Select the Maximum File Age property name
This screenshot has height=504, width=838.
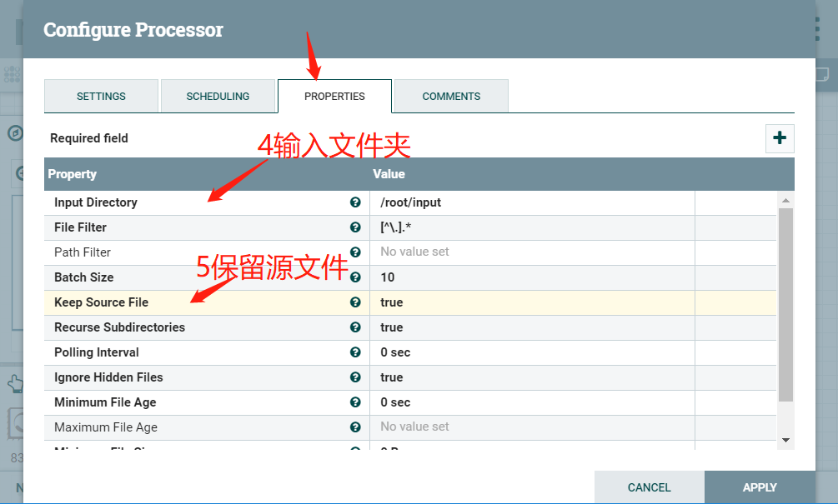[106, 427]
